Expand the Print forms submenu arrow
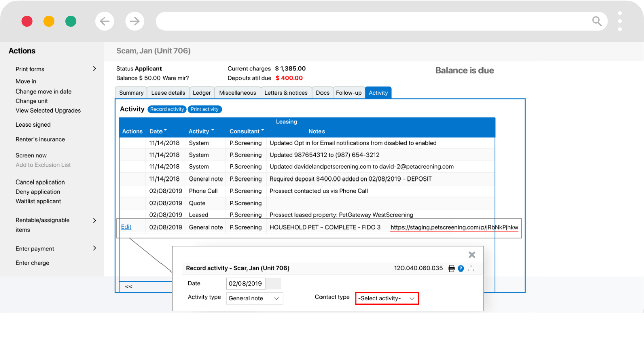644x362 pixels. coord(94,69)
